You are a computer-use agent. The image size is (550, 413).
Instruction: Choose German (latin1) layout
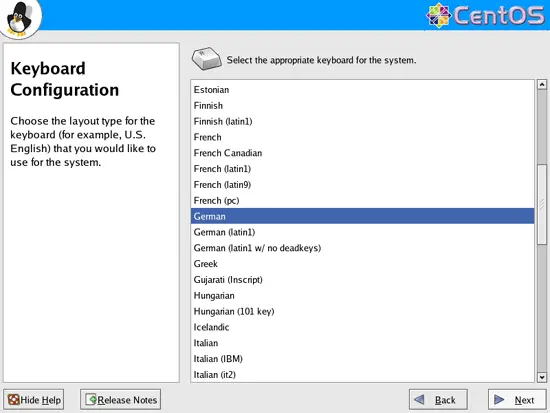[362, 232]
